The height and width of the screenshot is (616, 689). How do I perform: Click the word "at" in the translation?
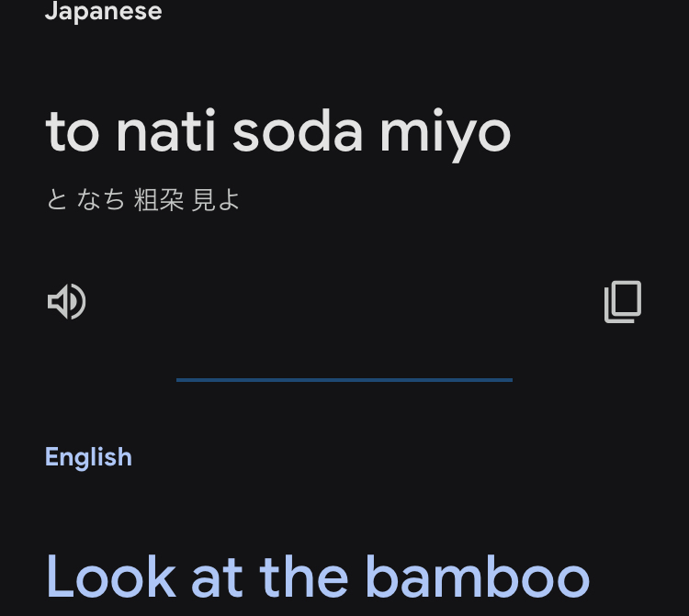217,578
